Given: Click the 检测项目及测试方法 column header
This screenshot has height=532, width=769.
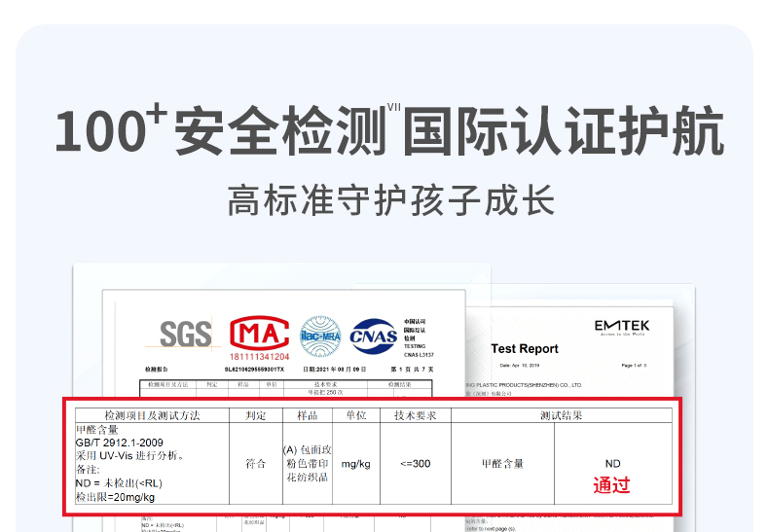Looking at the screenshot, I should 152,415.
